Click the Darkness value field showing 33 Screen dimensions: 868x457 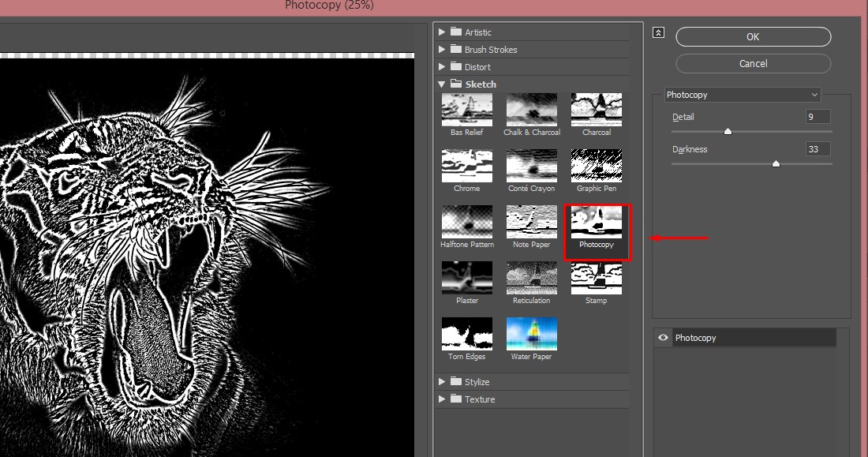click(818, 149)
